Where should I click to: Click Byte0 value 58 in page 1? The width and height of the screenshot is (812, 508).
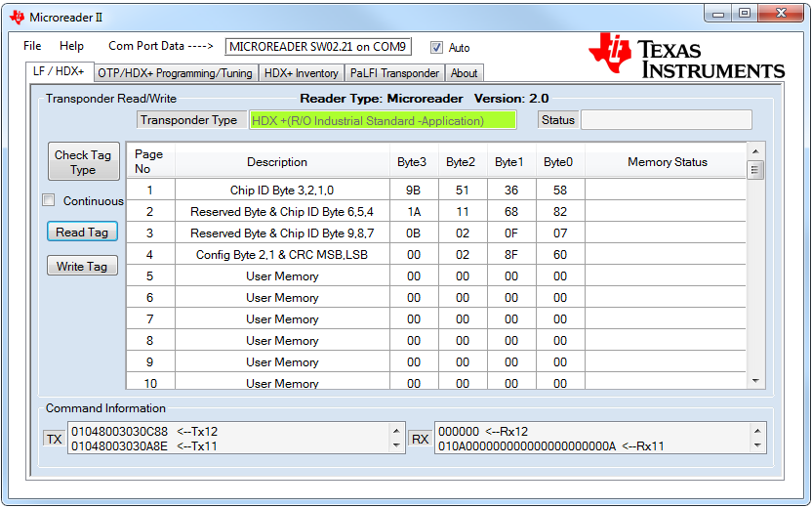(560, 190)
